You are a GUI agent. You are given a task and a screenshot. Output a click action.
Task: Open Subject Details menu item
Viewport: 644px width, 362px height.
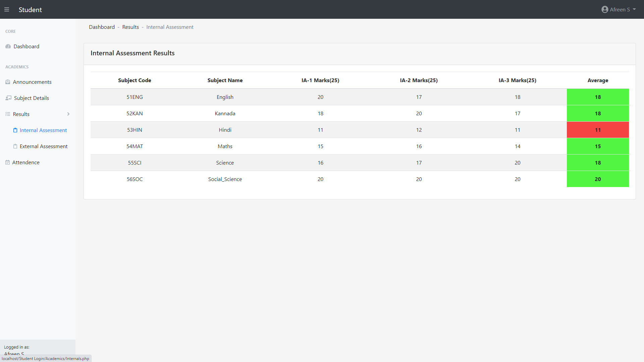(x=32, y=98)
